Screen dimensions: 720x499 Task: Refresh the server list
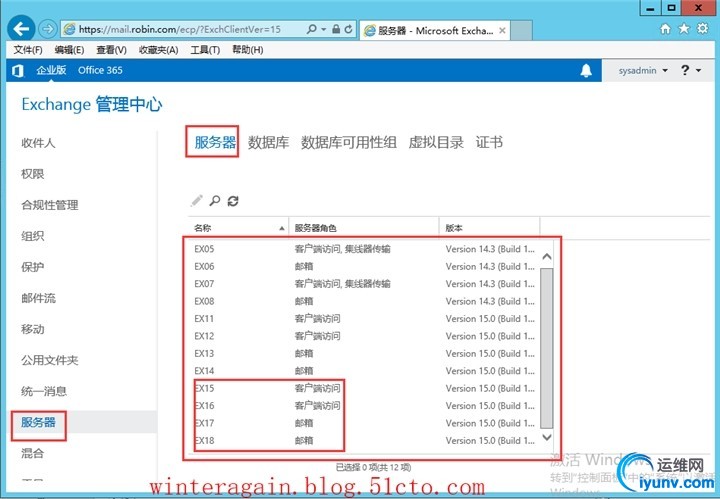[233, 201]
